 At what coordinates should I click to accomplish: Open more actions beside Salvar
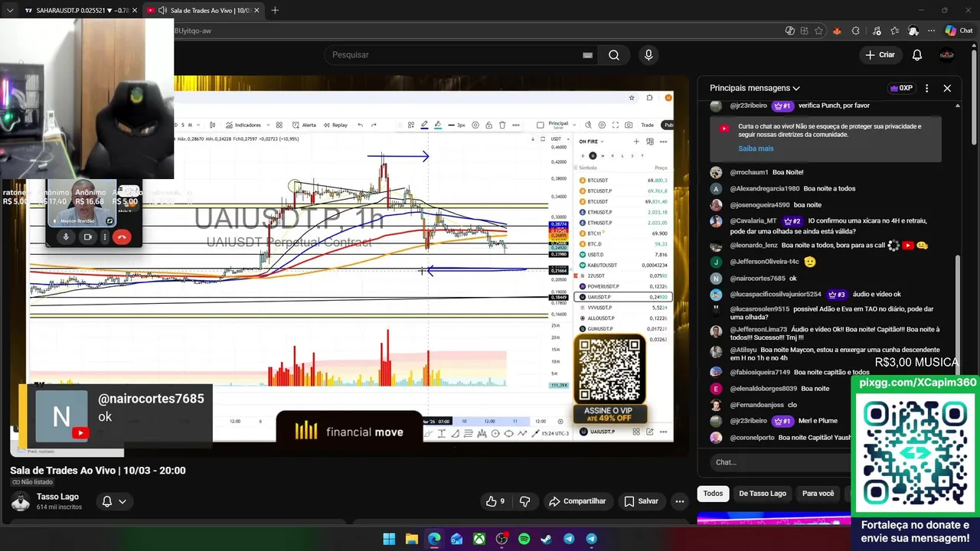679,501
